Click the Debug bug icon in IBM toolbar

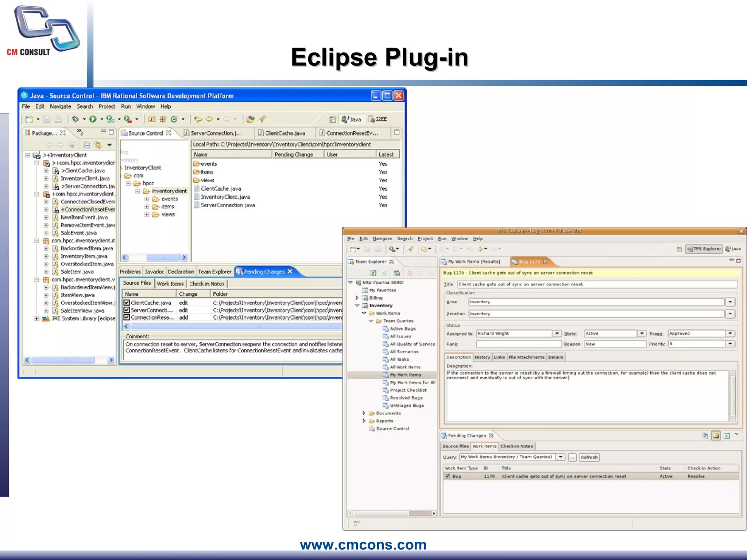coord(75,119)
